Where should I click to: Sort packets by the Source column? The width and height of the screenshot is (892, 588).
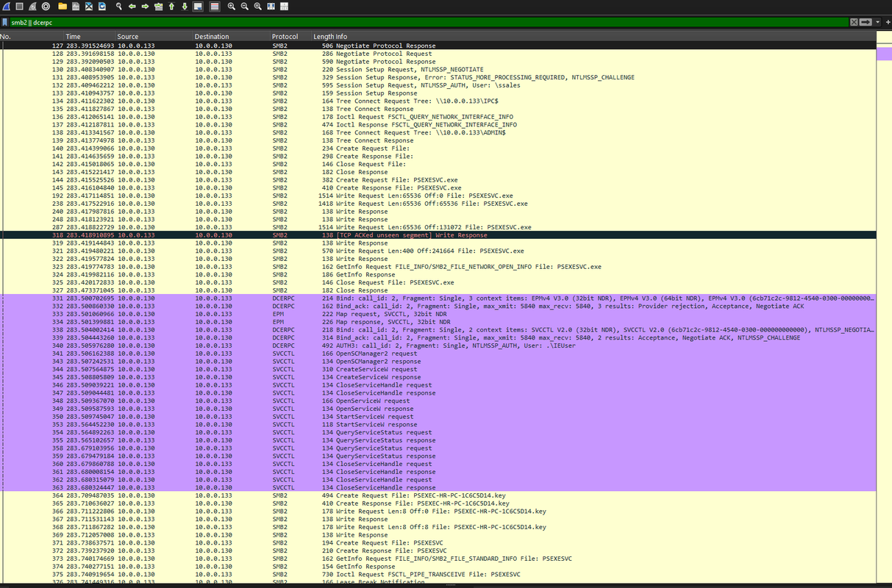coord(154,36)
